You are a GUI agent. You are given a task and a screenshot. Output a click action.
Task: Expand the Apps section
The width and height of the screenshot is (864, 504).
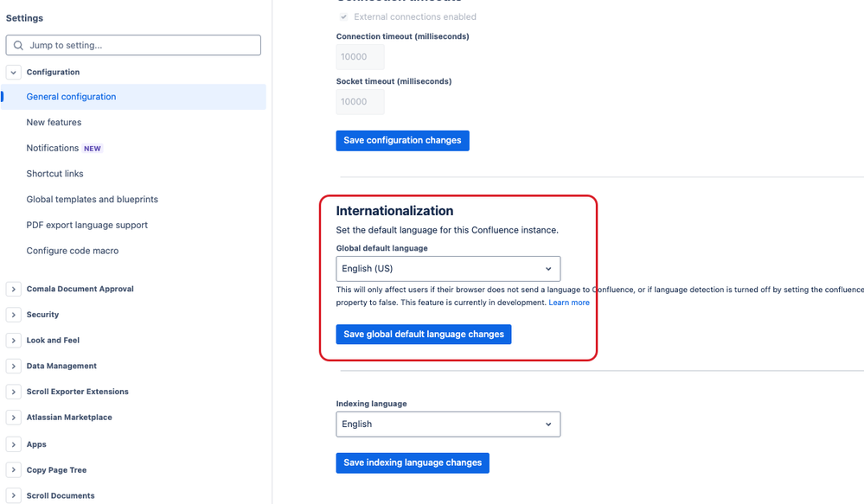pyautogui.click(x=14, y=444)
